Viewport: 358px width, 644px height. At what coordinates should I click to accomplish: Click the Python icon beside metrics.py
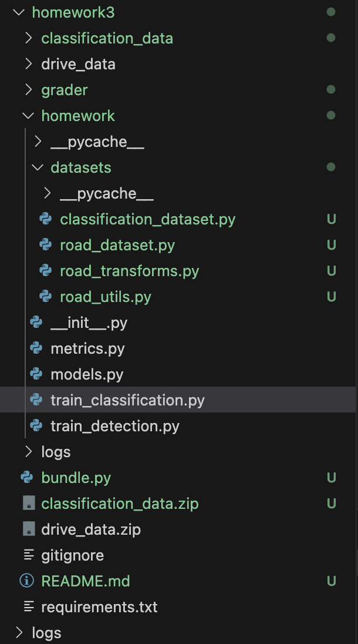[x=35, y=348]
